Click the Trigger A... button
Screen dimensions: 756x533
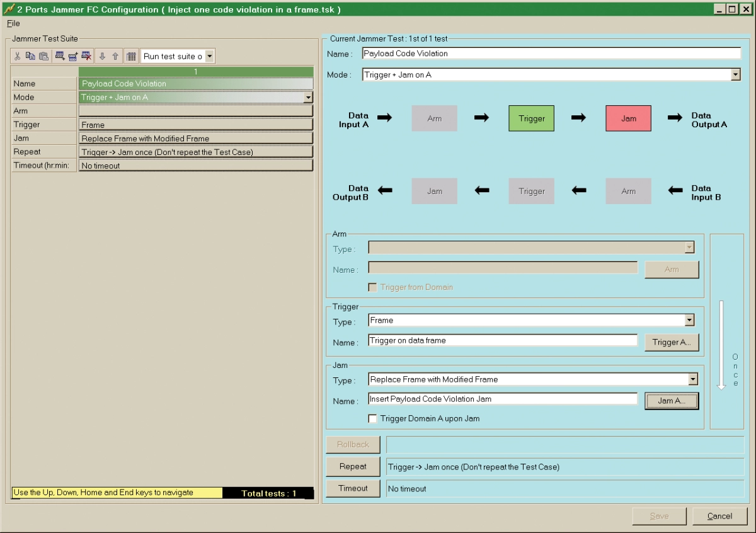tap(672, 342)
